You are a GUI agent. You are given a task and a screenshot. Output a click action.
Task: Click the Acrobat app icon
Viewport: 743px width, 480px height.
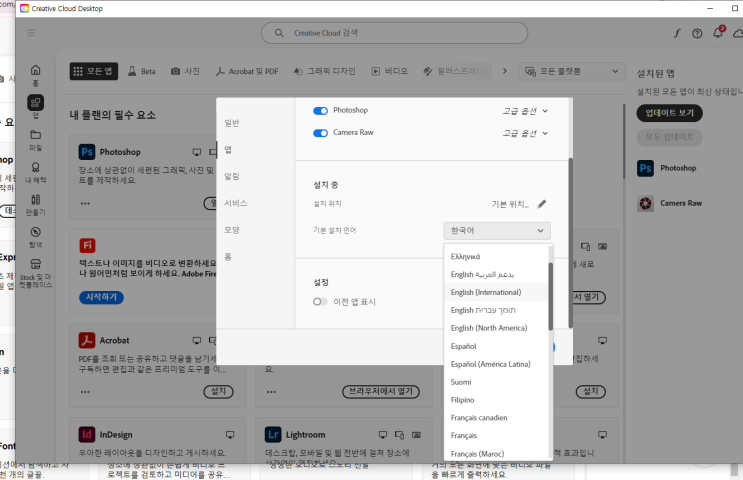[87, 340]
